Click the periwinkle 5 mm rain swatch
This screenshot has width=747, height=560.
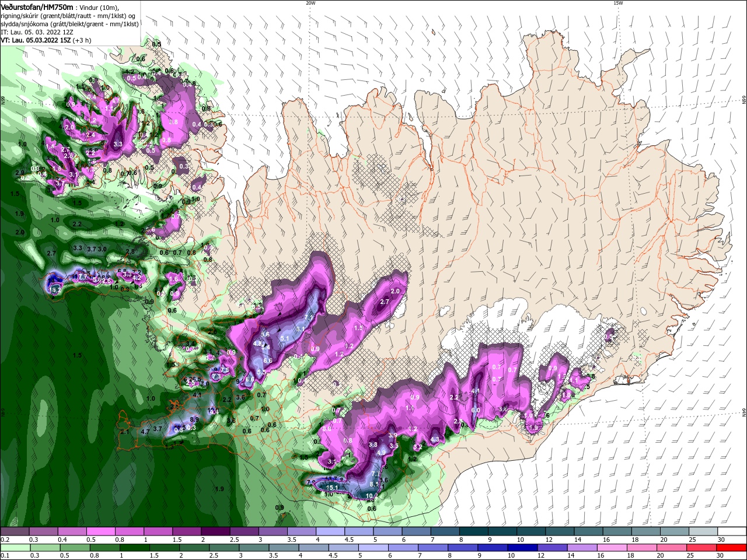point(373,548)
